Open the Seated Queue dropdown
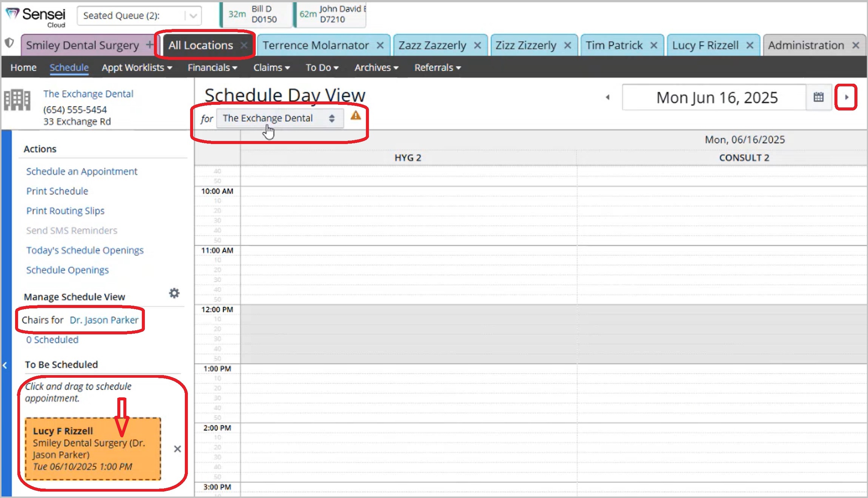The width and height of the screenshot is (868, 498). (x=139, y=16)
